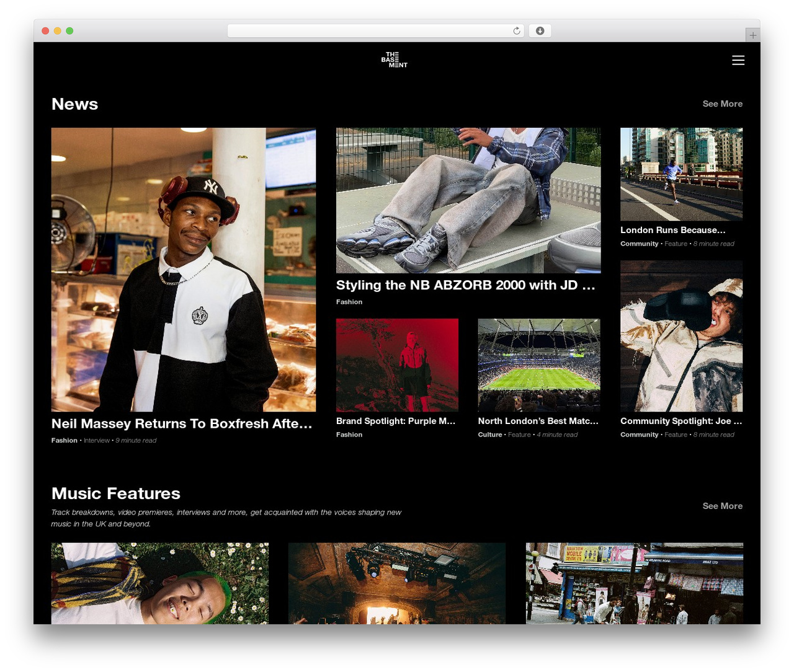794x672 pixels.
Task: Click the green-haired person music thumbnail
Action: pyautogui.click(x=160, y=583)
